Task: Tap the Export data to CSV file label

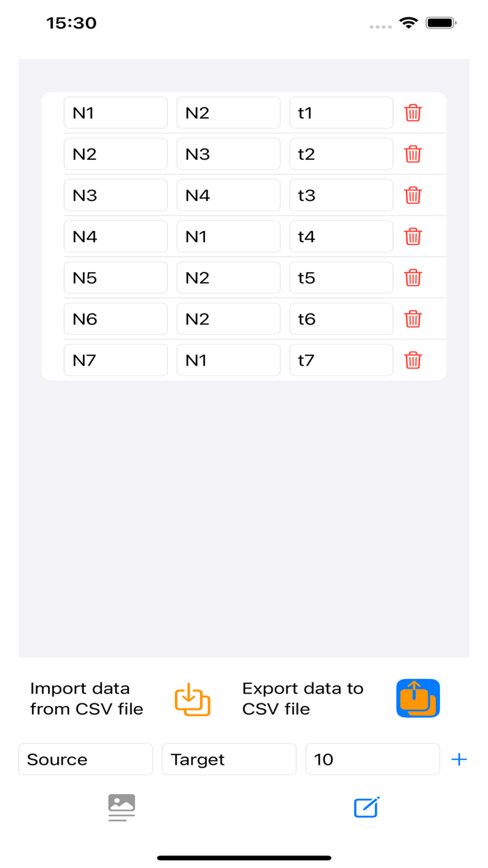Action: [x=303, y=698]
